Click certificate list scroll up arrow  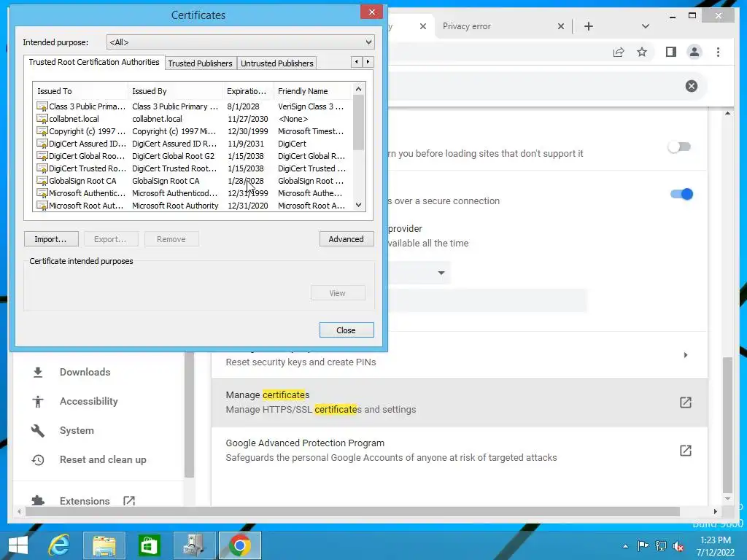coord(359,89)
